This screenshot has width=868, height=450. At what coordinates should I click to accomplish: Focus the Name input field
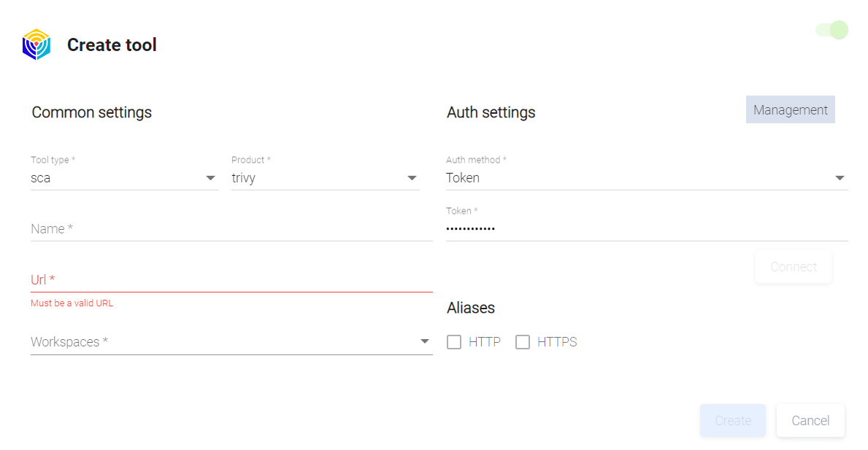pos(231,229)
